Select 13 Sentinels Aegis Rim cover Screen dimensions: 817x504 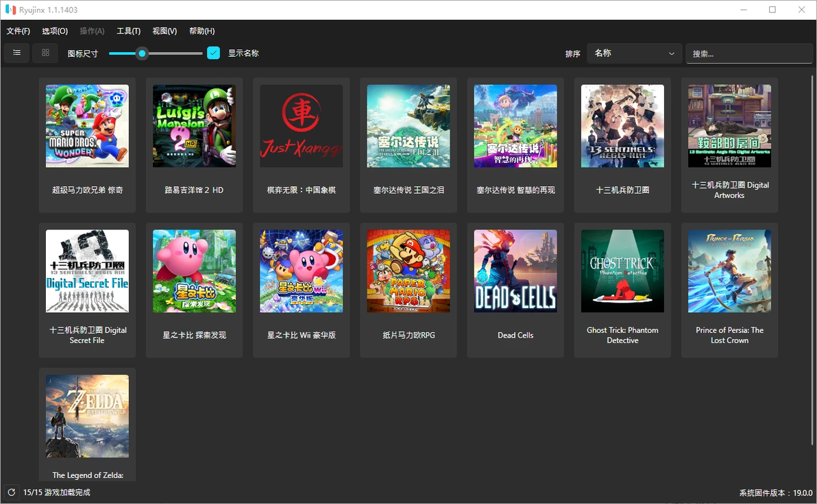pyautogui.click(x=622, y=126)
